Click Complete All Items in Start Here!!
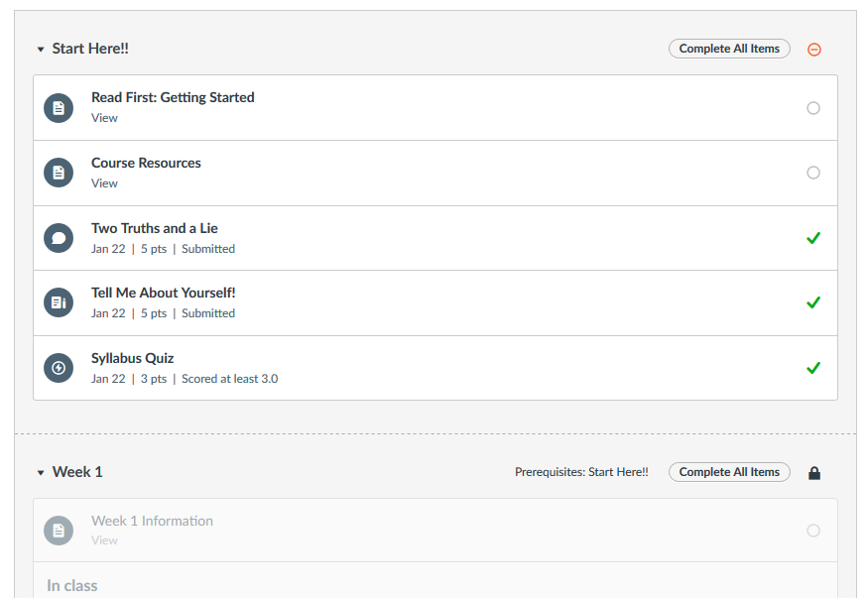This screenshot has height=598, width=868. (x=729, y=49)
